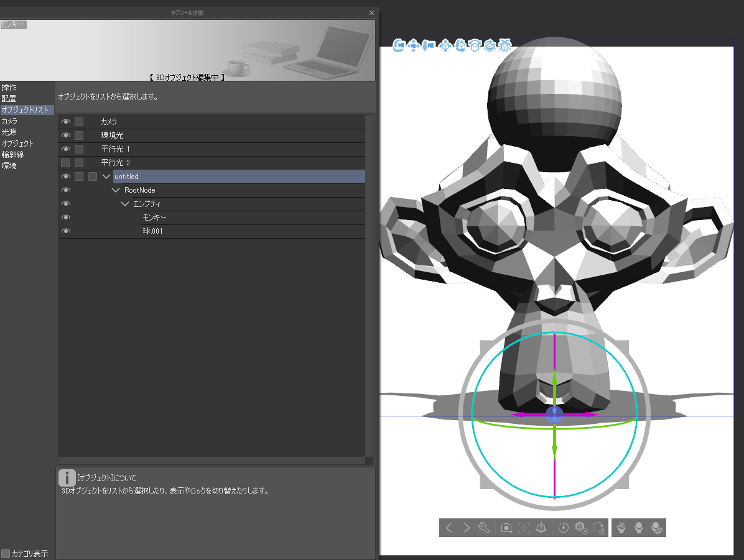Toggle visibility of カメラ row

tap(65, 122)
